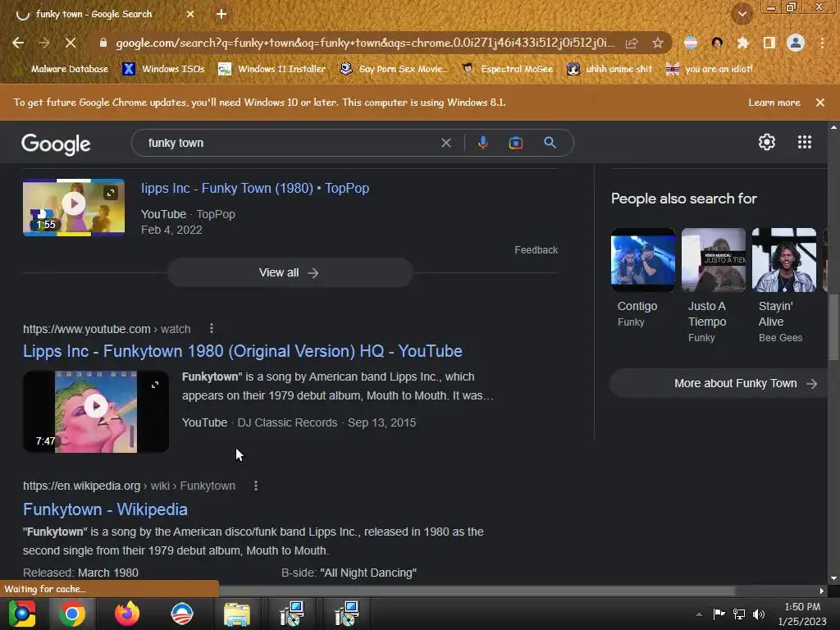Open the Justo A Tiempo related card

pos(714,285)
